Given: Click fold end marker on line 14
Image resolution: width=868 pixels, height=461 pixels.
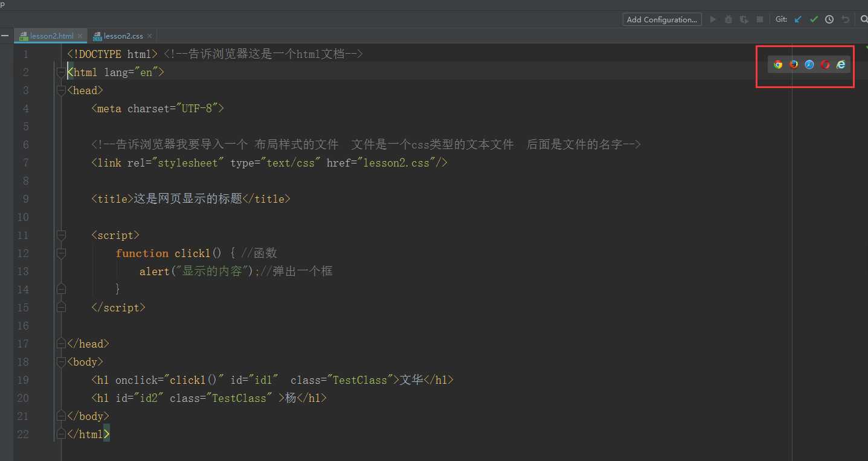Looking at the screenshot, I should tap(60, 290).
